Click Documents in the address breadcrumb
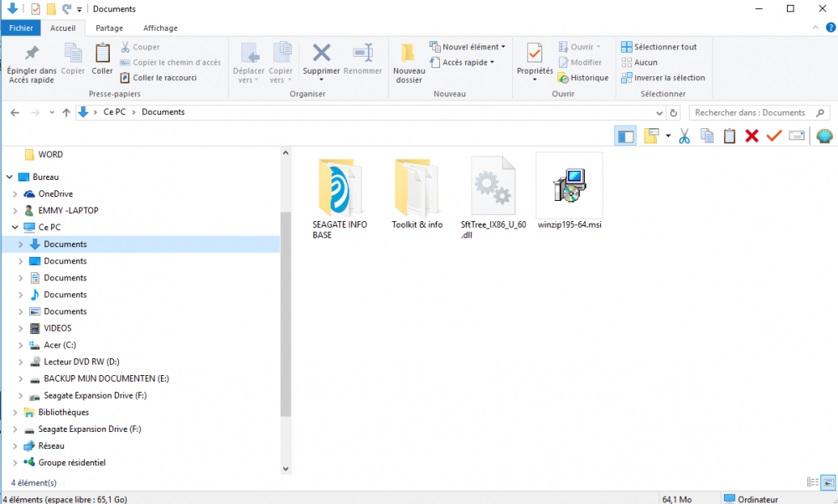 163,112
